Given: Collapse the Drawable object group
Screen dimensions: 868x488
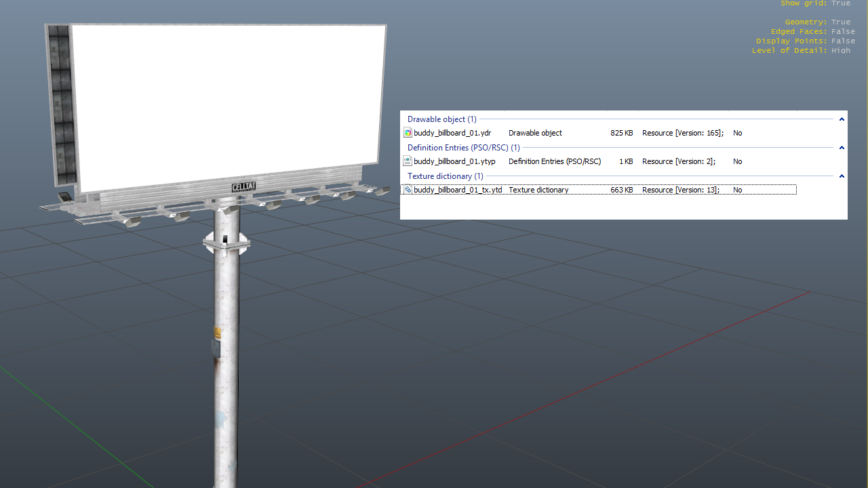Looking at the screenshot, I should 842,119.
